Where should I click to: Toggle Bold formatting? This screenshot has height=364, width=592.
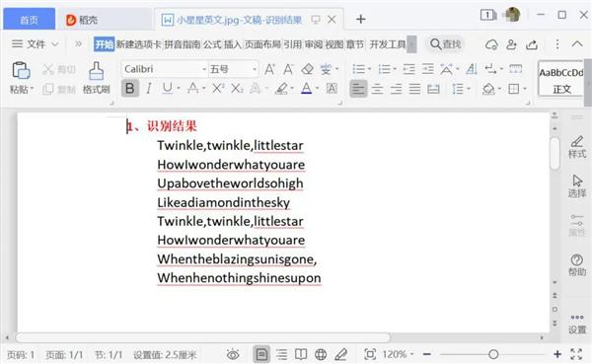(x=130, y=89)
